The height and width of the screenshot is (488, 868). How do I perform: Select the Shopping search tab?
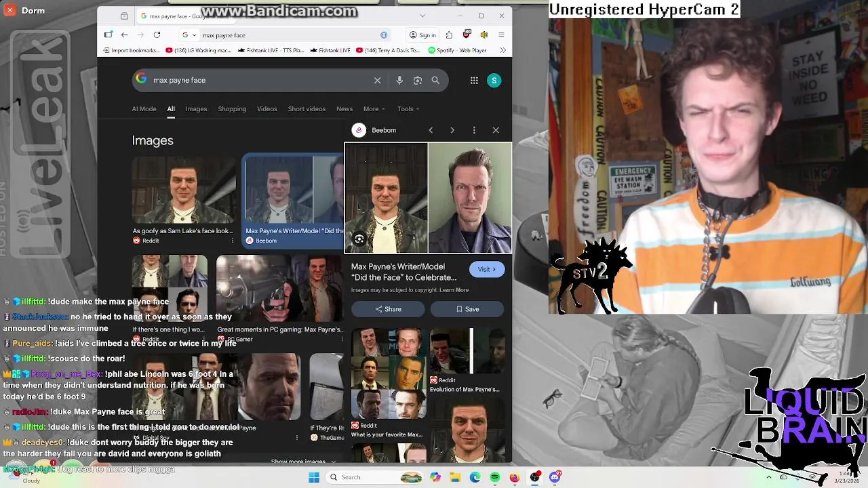coord(232,108)
